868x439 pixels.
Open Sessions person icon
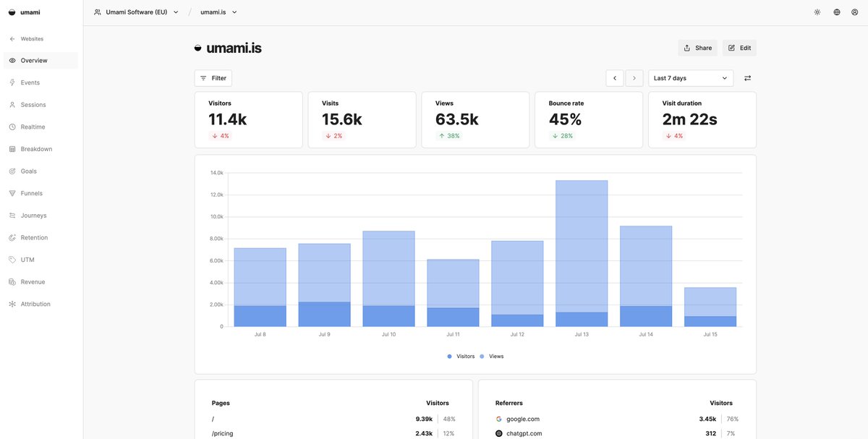pyautogui.click(x=12, y=105)
